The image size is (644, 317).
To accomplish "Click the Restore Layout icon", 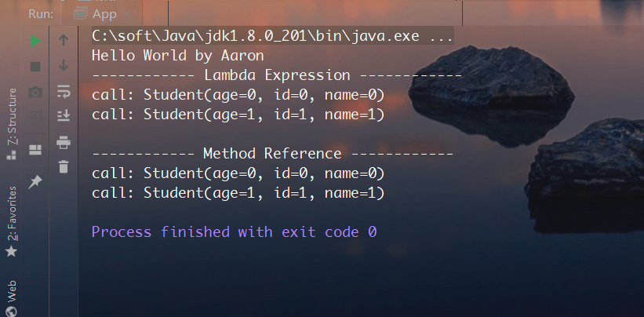I will coord(35,149).
